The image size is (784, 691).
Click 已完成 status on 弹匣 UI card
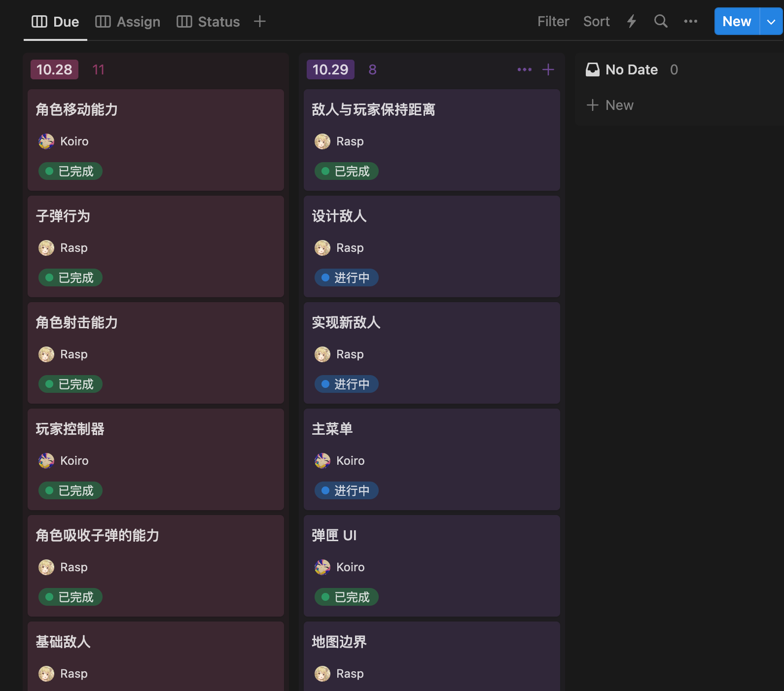(346, 597)
